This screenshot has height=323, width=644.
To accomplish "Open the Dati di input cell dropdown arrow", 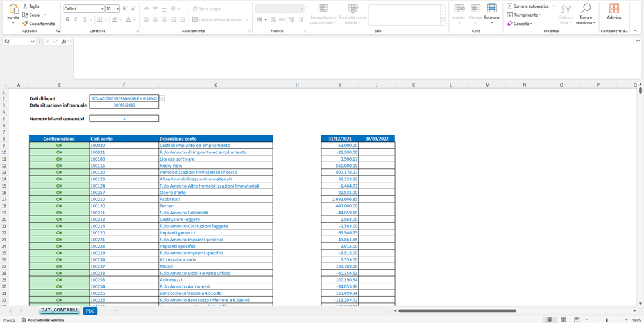I will coord(162,99).
